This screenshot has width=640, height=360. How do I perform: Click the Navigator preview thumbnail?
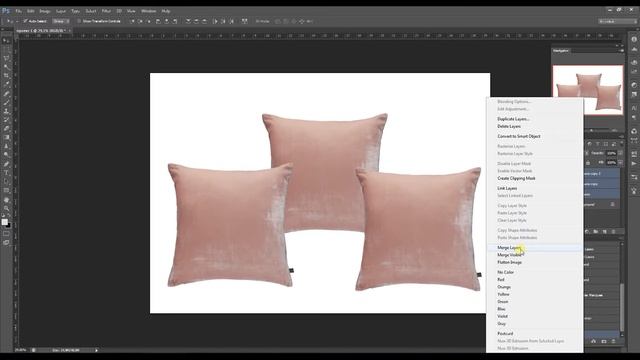pos(588,90)
